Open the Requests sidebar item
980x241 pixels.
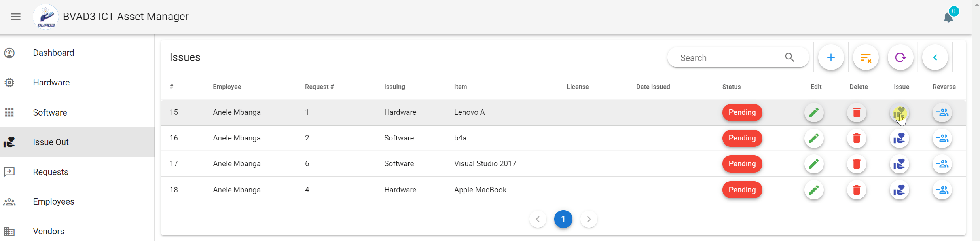point(51,172)
